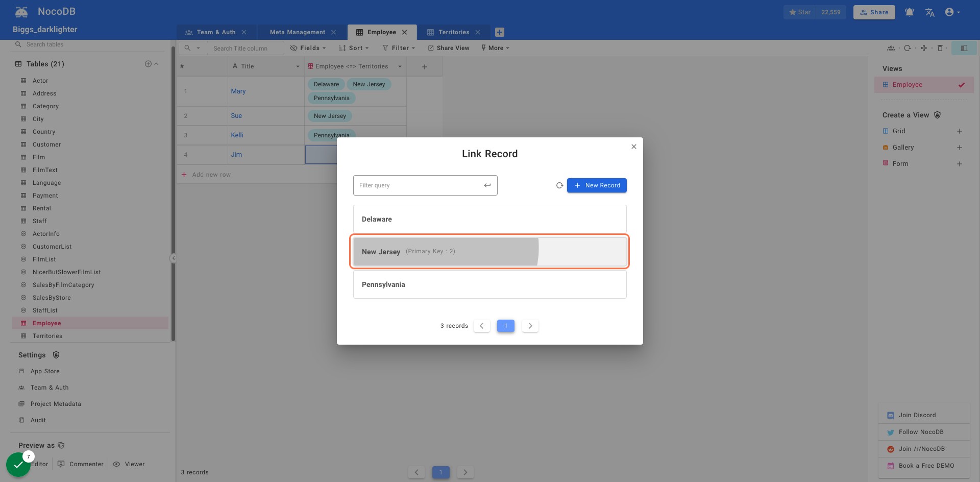Open the More dropdown
The image size is (980, 482).
point(495,48)
